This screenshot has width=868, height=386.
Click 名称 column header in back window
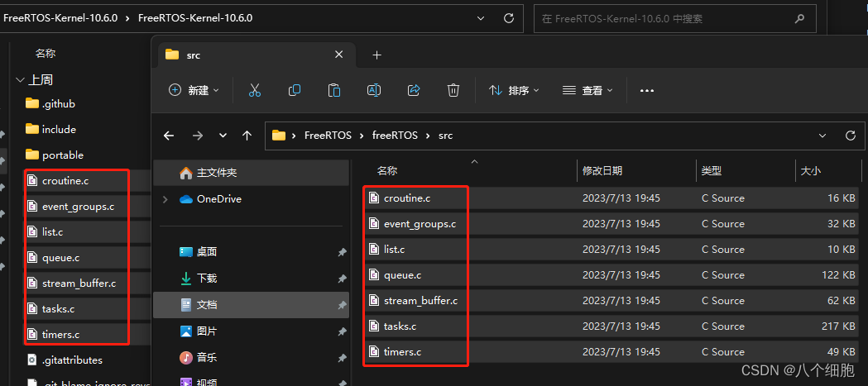pyautogui.click(x=46, y=54)
